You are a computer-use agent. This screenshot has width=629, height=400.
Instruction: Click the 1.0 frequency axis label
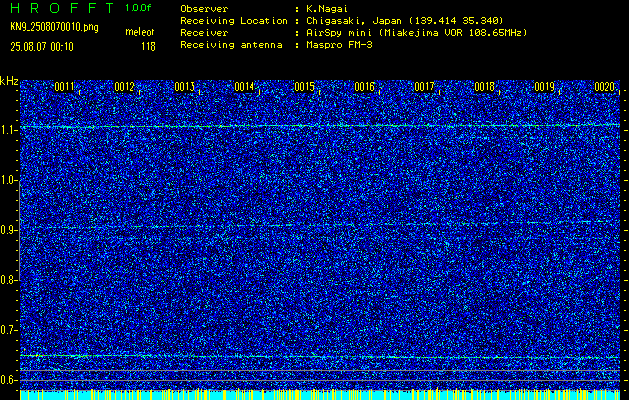[x=8, y=180]
